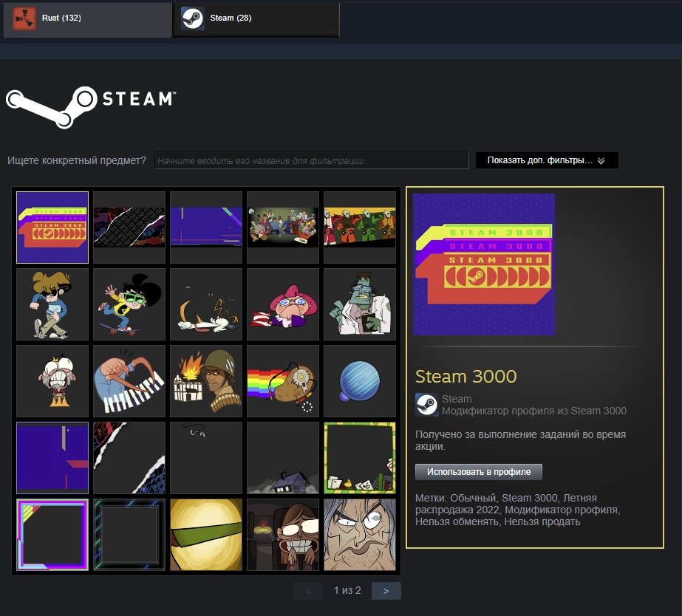Image resolution: width=682 pixels, height=616 pixels.
Task: Click the Steam icon in the details panel
Action: point(426,405)
